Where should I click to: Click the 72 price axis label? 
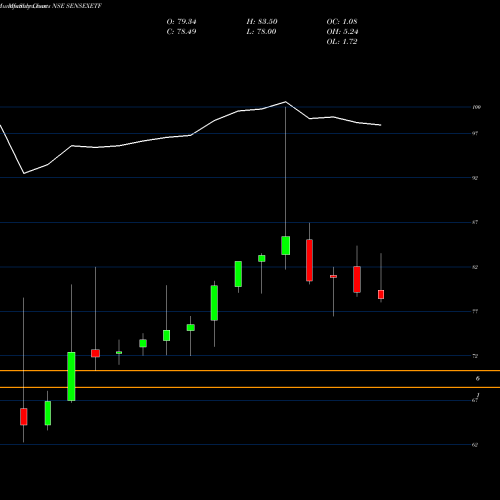point(475,356)
